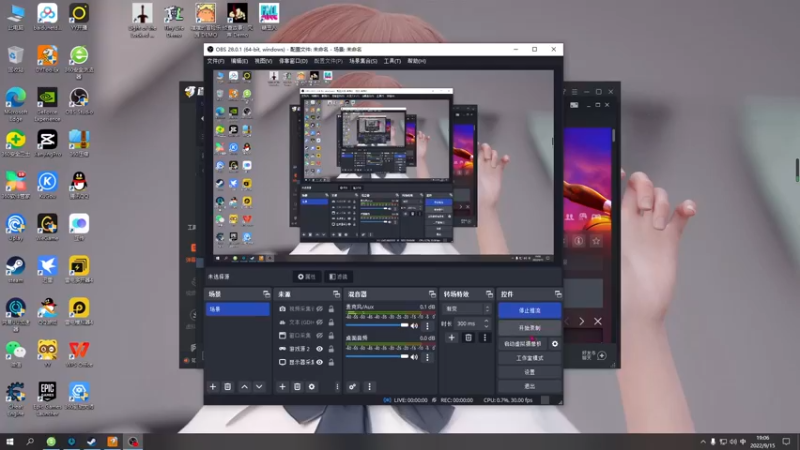The width and height of the screenshot is (800, 450).
Task: Undock the Scenes panel via float icon
Action: [266, 294]
